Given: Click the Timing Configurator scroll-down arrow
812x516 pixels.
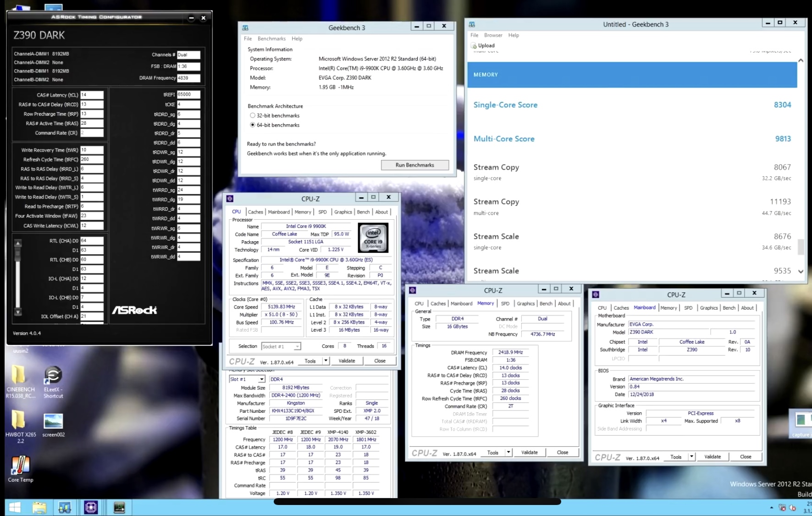Looking at the screenshot, I should [x=18, y=312].
